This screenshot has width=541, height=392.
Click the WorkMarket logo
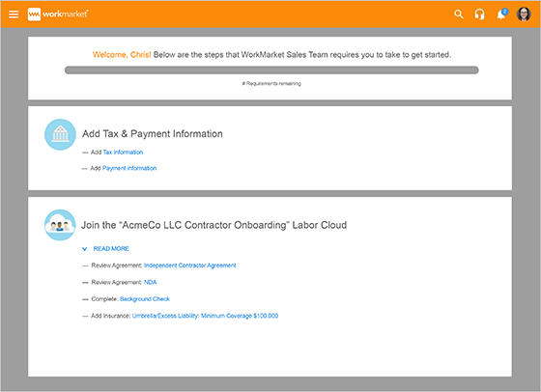click(x=58, y=14)
